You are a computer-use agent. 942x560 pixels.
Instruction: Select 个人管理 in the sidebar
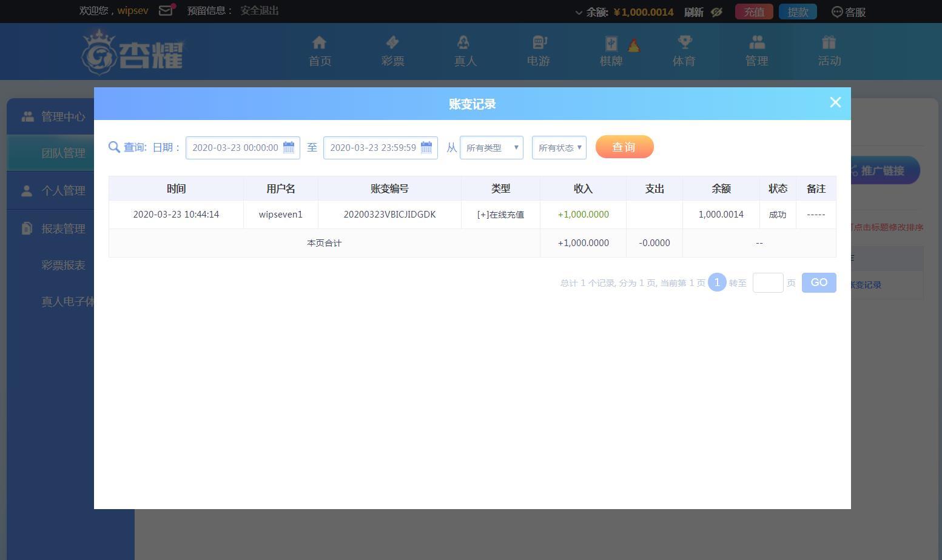(x=62, y=191)
